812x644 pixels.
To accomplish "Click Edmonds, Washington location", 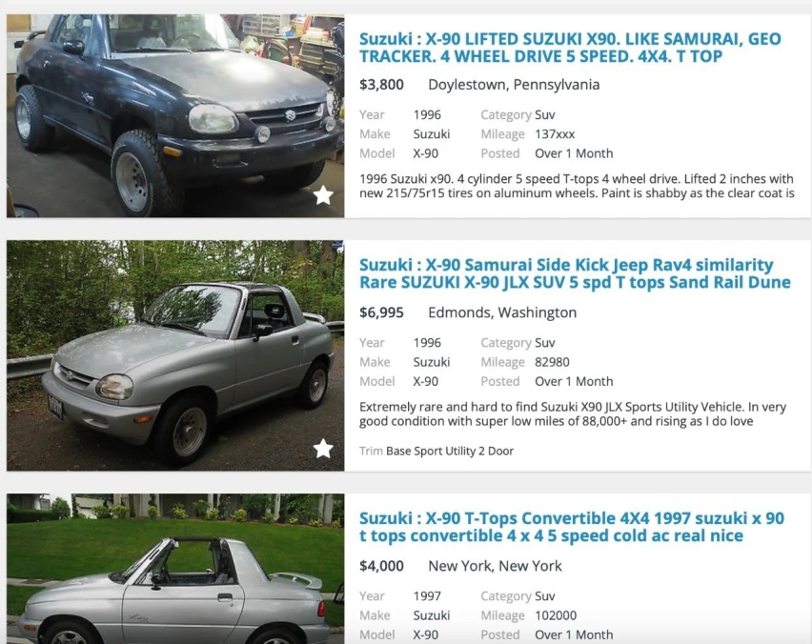I will click(502, 312).
